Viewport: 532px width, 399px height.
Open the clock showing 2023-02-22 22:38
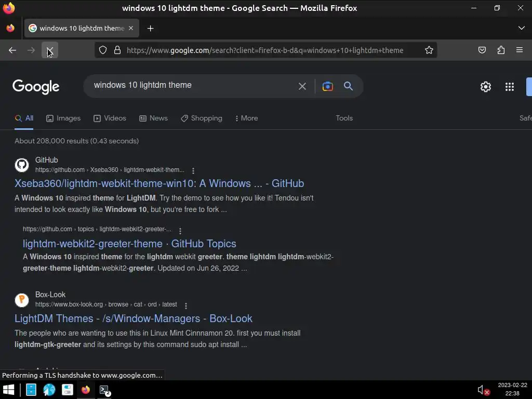point(512,389)
